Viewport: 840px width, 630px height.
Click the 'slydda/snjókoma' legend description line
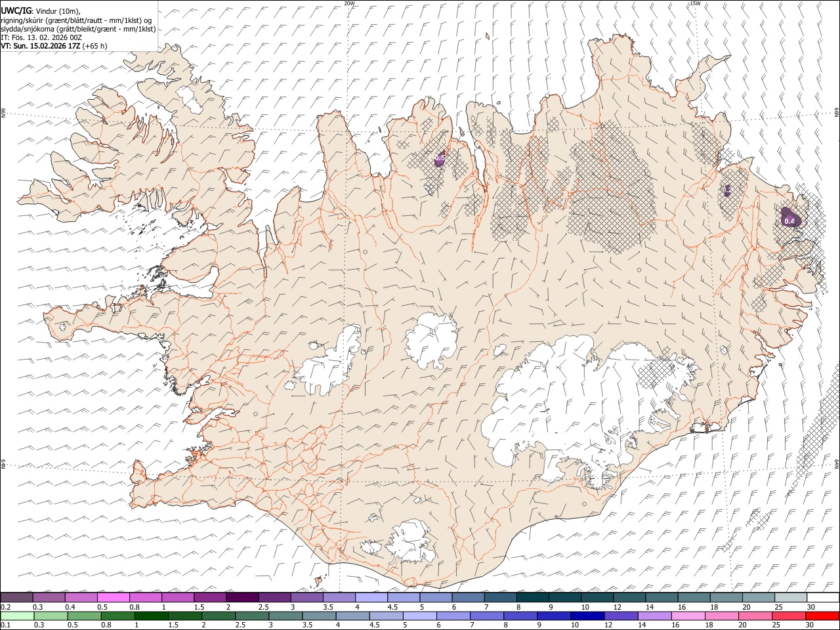click(78, 29)
